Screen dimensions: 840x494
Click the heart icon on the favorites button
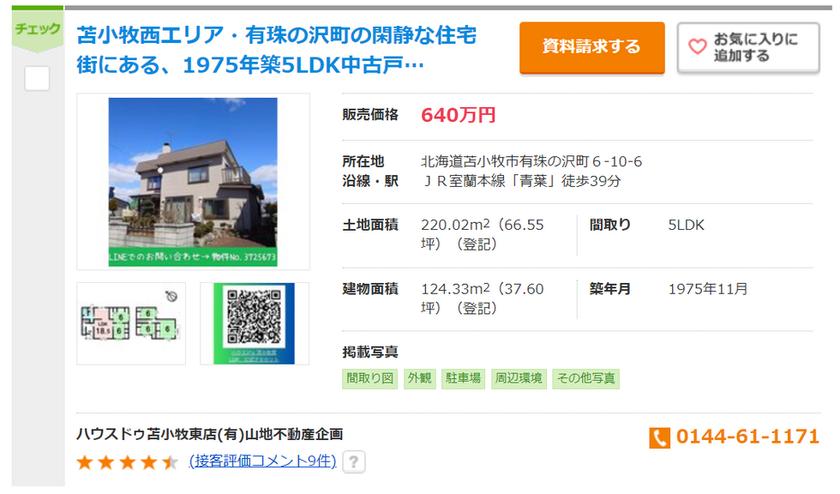(697, 47)
